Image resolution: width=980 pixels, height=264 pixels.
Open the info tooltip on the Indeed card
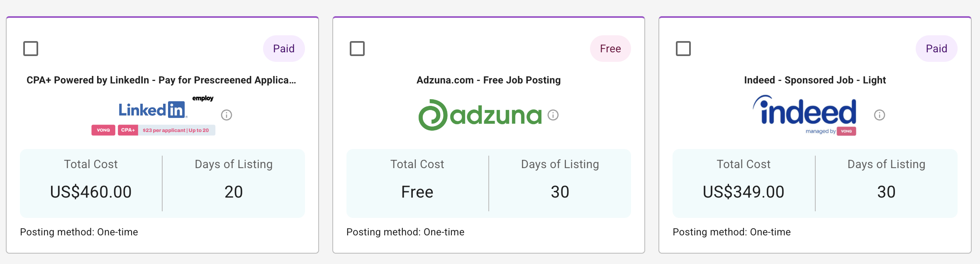[x=879, y=116]
